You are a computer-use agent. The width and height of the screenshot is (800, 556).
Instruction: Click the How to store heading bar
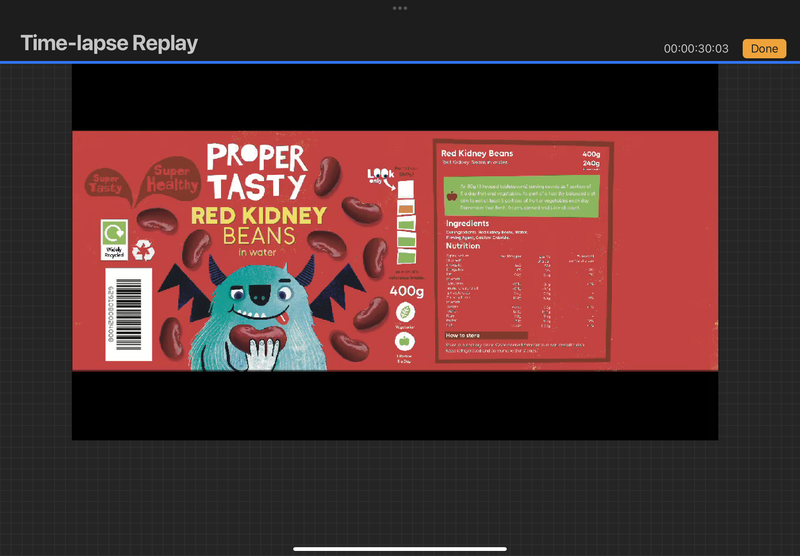pos(485,335)
